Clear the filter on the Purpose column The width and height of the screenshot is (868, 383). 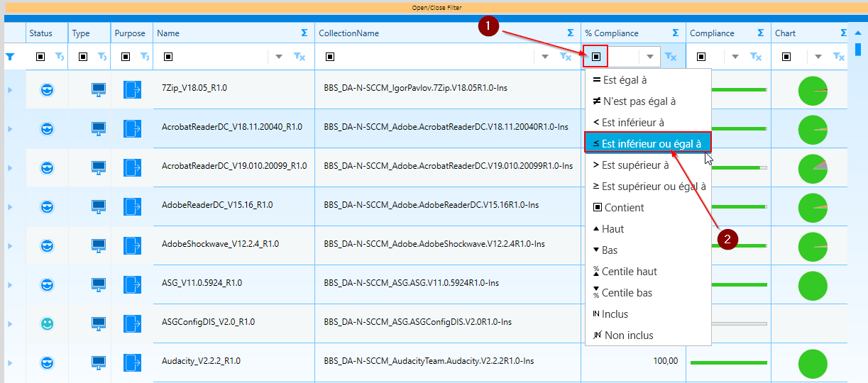tap(145, 57)
